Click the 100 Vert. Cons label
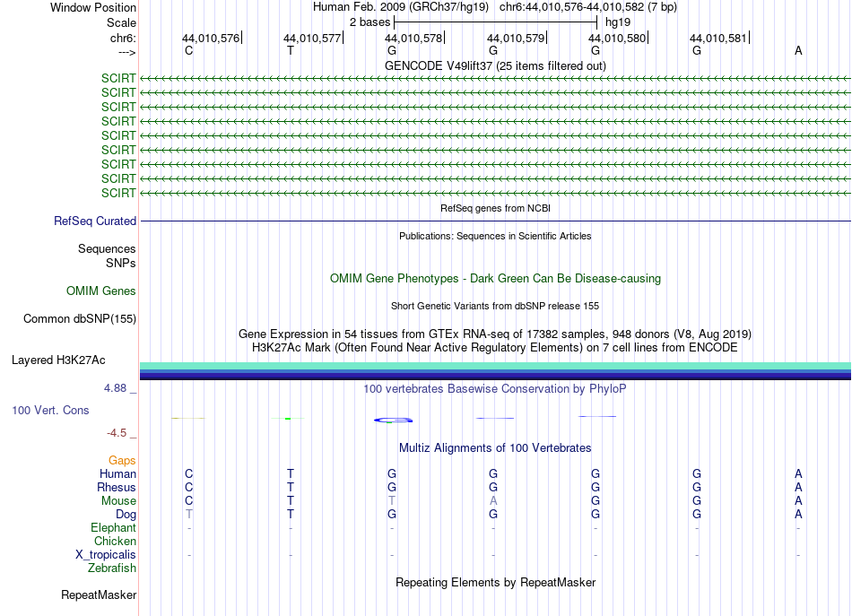The height and width of the screenshot is (616, 852). tap(50, 410)
